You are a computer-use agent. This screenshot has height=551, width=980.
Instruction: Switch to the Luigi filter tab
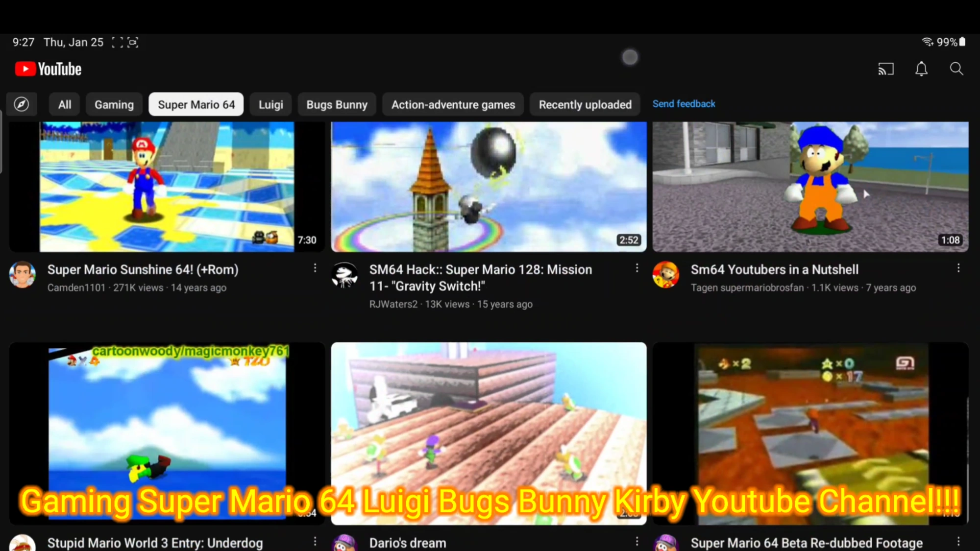[270, 104]
